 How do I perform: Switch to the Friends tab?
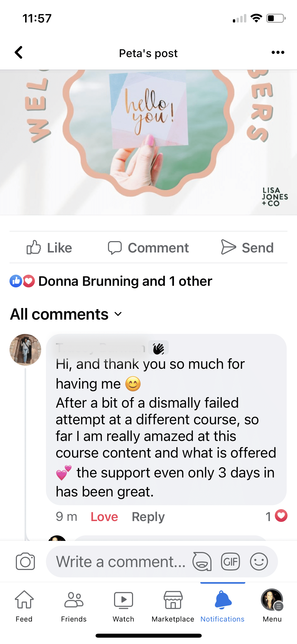click(74, 606)
